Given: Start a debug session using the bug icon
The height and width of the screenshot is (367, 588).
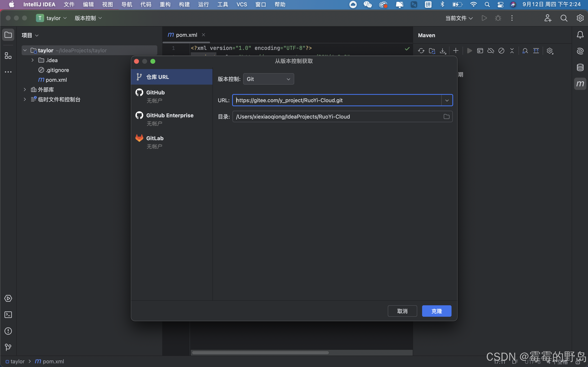Looking at the screenshot, I should pyautogui.click(x=498, y=18).
